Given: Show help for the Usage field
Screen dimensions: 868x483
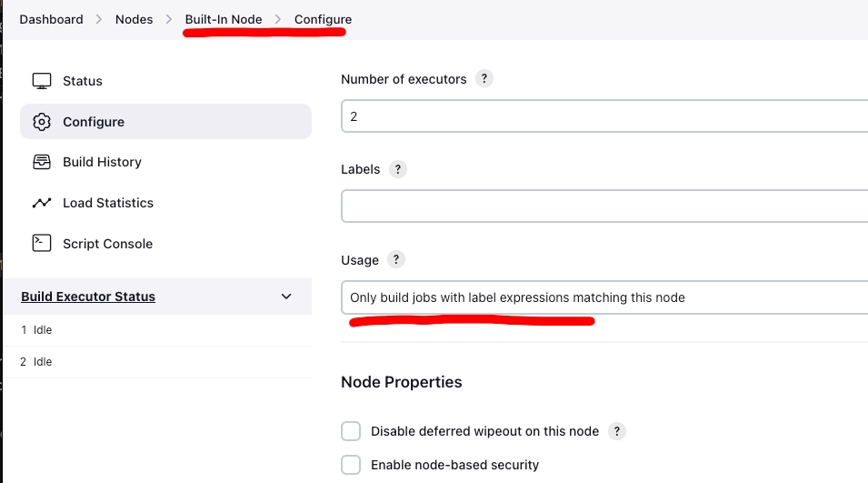Looking at the screenshot, I should (x=395, y=259).
